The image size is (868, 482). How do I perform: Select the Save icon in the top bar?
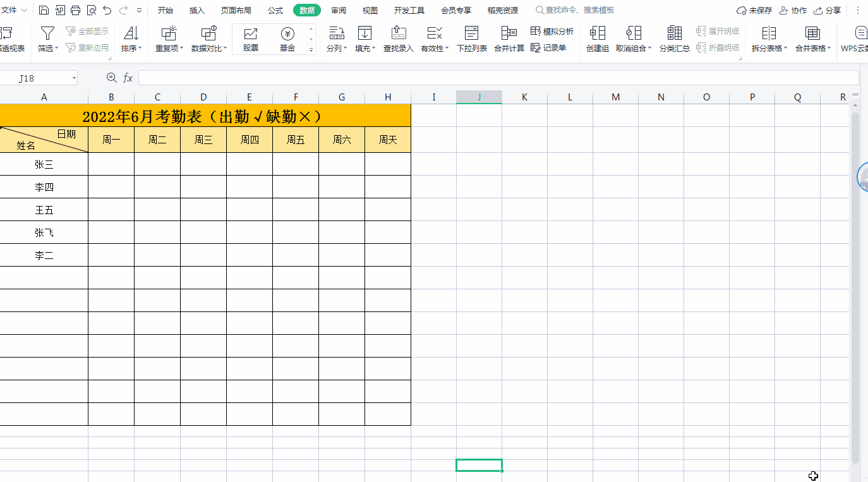click(44, 9)
